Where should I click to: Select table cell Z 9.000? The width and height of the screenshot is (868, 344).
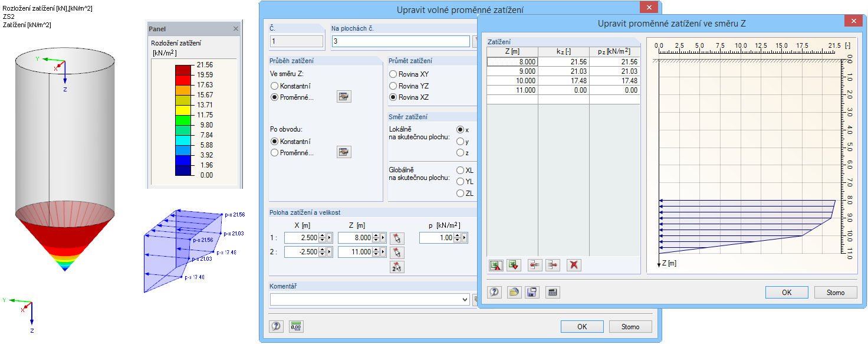(x=512, y=71)
